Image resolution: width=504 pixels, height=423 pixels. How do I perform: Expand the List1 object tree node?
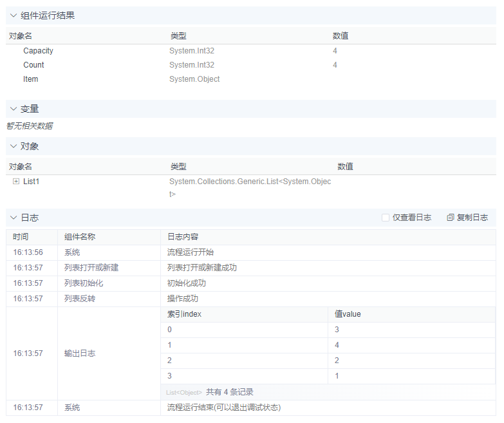pyautogui.click(x=15, y=182)
